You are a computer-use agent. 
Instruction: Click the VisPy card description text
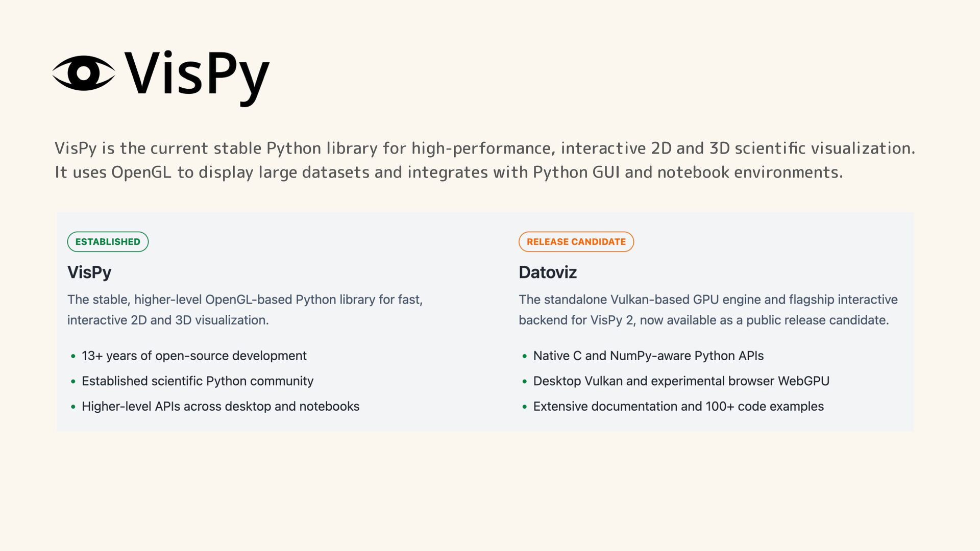[x=245, y=310]
